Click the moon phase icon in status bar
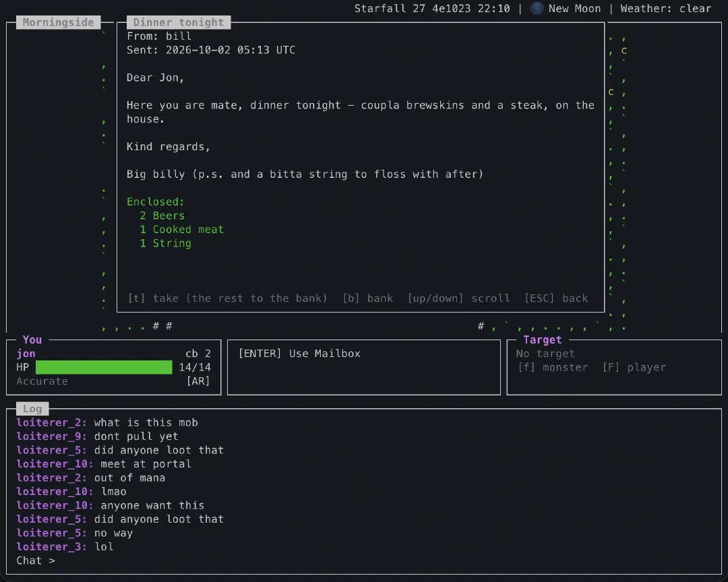The image size is (728, 582). point(537,8)
